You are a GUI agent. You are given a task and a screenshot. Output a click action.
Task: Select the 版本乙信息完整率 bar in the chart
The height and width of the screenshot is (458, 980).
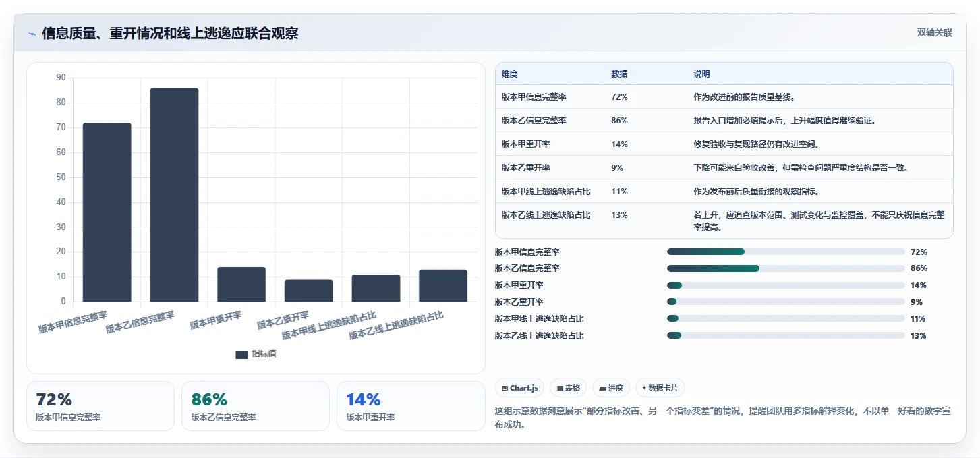174,195
